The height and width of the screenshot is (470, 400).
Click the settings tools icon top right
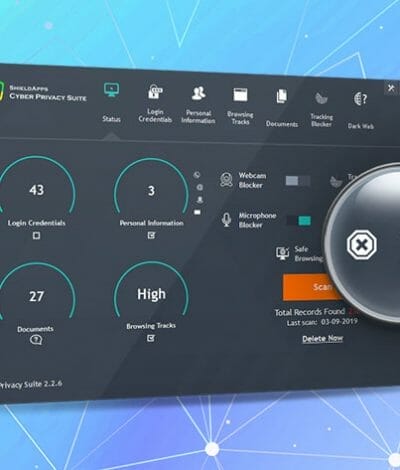click(391, 88)
